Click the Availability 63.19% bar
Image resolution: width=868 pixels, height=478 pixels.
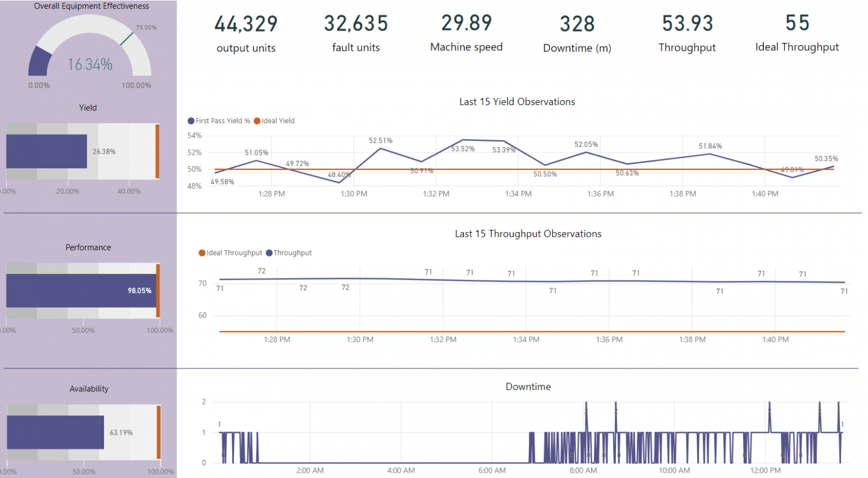(55, 432)
